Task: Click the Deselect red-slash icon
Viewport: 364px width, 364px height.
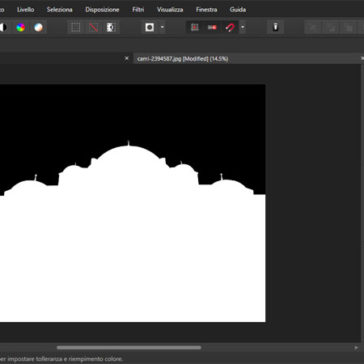Action: coord(93,27)
